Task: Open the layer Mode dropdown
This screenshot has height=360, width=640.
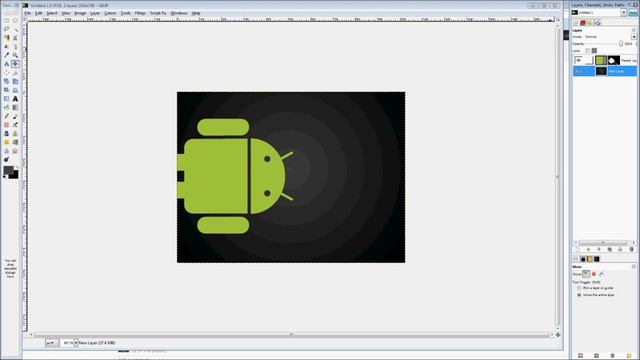Action: (x=634, y=37)
